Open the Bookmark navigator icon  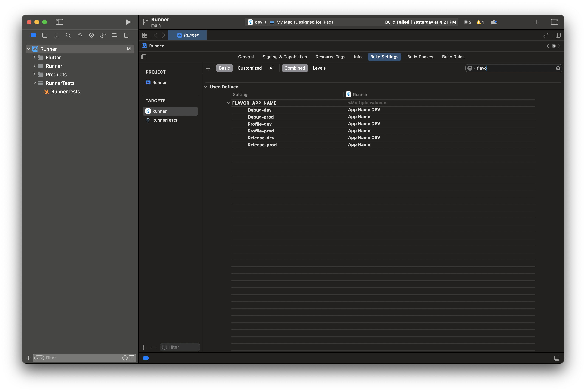[57, 35]
